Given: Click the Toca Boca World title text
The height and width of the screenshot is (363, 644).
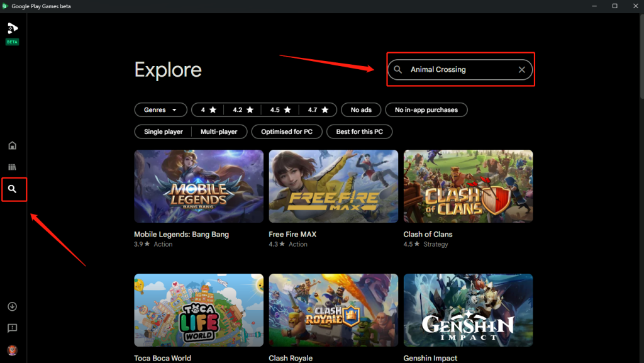Looking at the screenshot, I should [163, 358].
